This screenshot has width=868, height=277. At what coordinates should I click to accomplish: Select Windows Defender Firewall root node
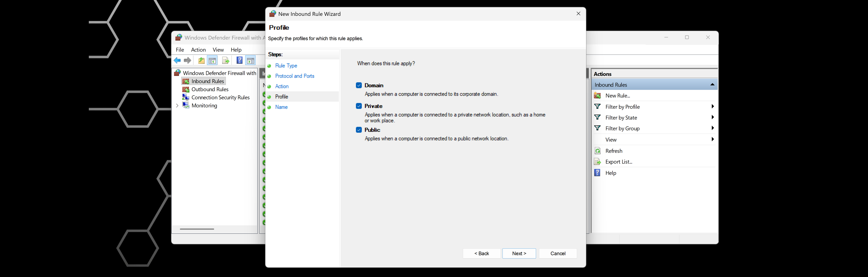[x=219, y=73]
